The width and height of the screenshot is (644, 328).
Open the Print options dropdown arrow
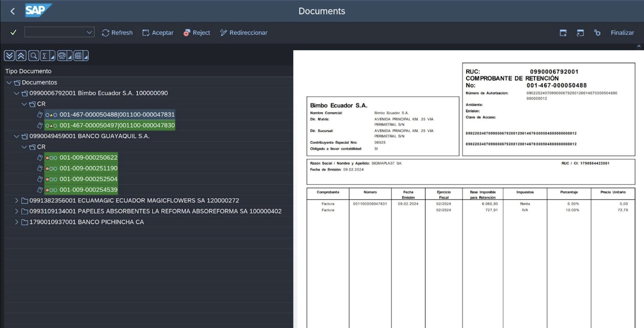click(70, 56)
